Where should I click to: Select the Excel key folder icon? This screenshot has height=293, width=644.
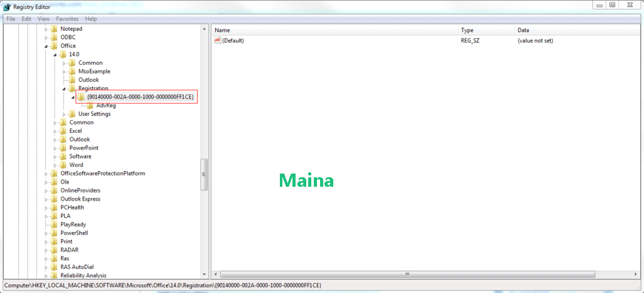pos(63,131)
